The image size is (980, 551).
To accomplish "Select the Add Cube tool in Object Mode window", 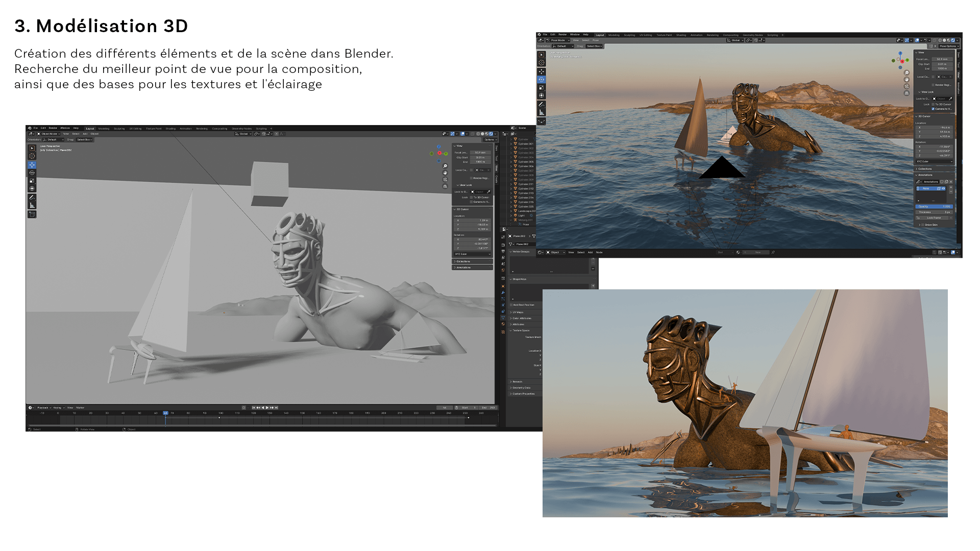I will tap(32, 214).
